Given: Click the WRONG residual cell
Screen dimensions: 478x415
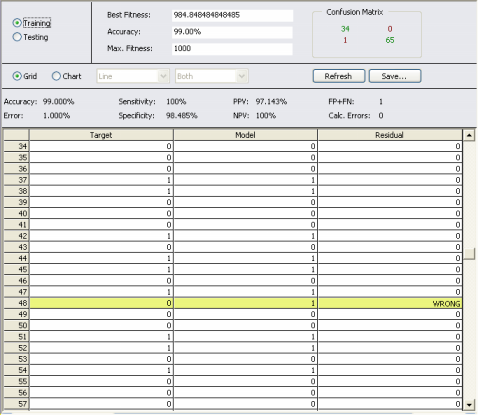Looking at the screenshot, I should (390, 303).
